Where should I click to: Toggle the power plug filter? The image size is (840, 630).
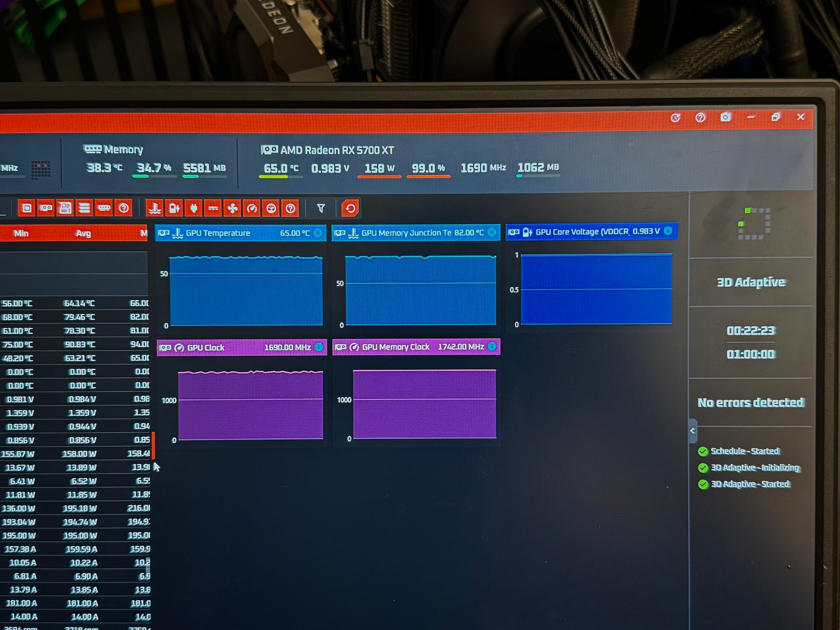click(x=194, y=208)
